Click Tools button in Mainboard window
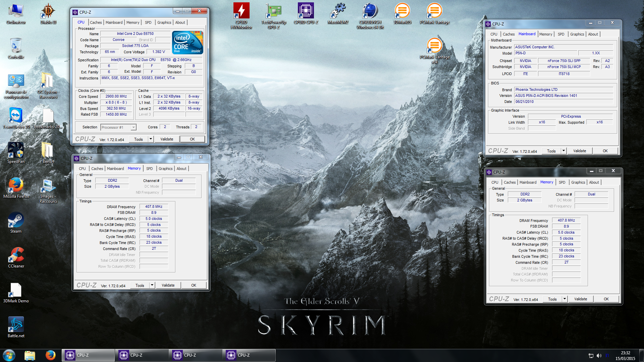This screenshot has width=644, height=362. pyautogui.click(x=551, y=151)
